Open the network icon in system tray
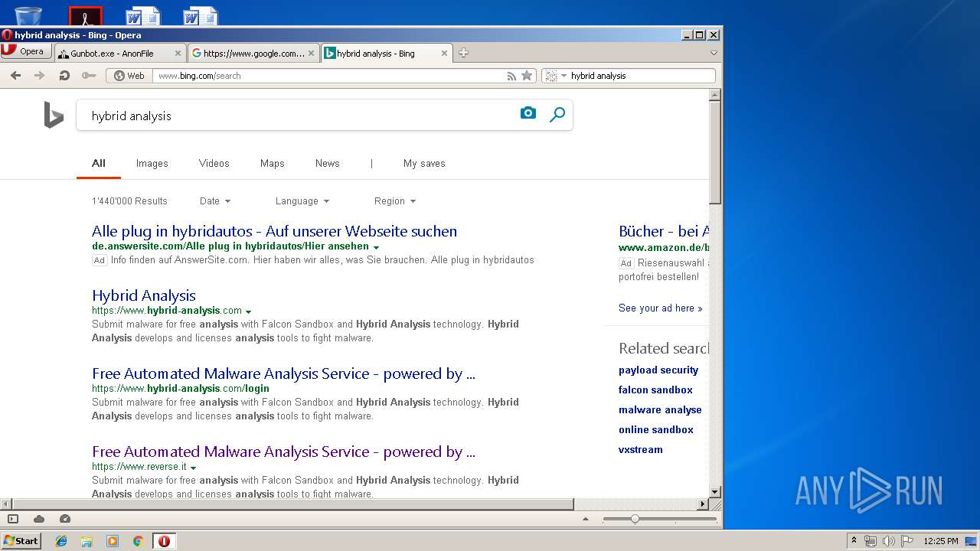 click(871, 541)
